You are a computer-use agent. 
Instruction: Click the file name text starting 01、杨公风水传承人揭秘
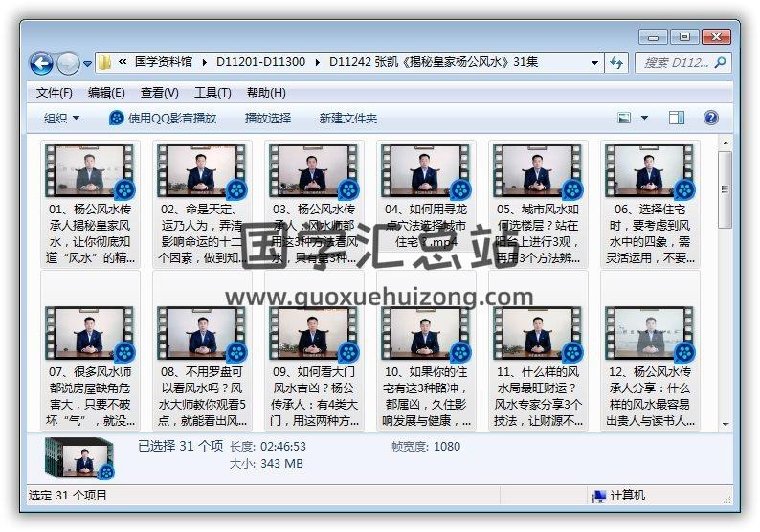[90, 233]
